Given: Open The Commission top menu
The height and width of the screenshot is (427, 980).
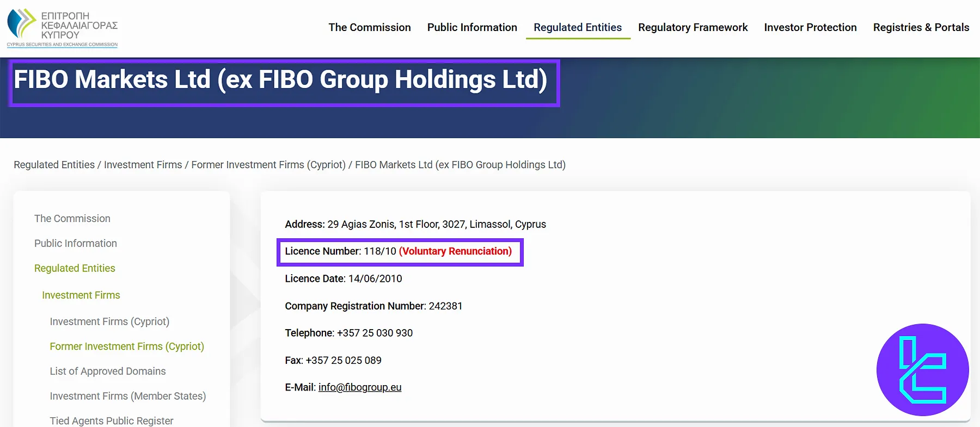Looking at the screenshot, I should tap(370, 27).
